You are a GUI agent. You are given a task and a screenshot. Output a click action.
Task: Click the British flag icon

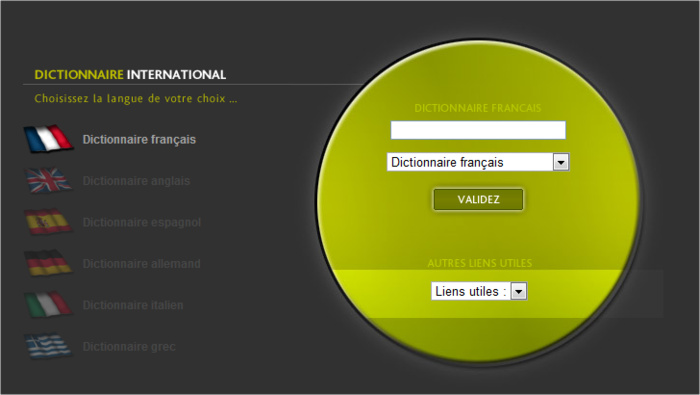click(x=49, y=180)
